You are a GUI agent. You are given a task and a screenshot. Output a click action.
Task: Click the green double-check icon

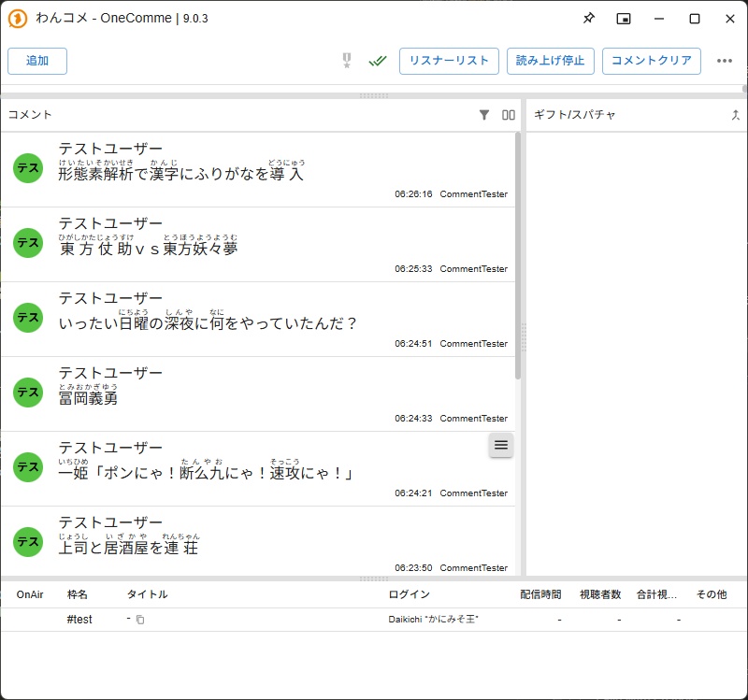pos(378,61)
